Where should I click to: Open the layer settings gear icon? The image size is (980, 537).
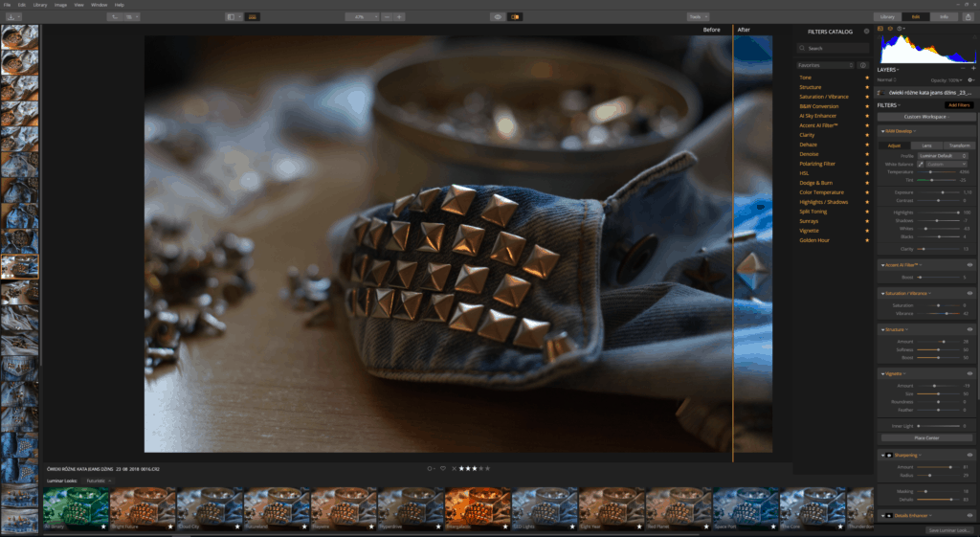point(969,80)
